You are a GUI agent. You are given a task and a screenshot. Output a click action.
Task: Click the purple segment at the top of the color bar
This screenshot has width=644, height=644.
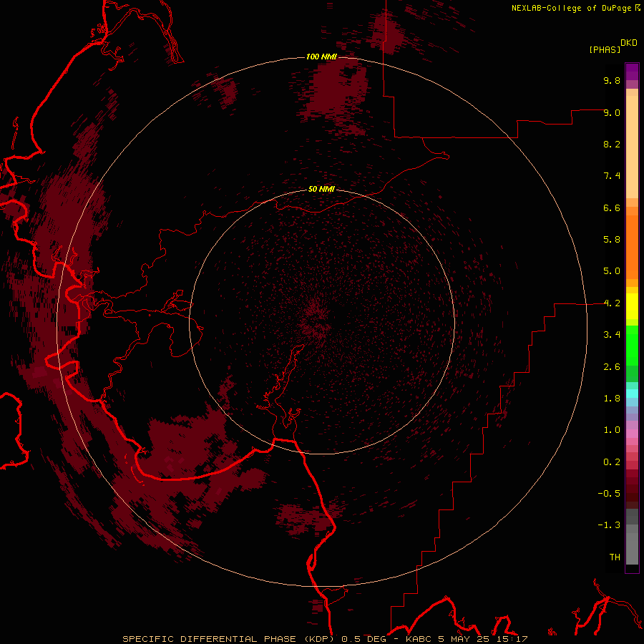pos(632,72)
